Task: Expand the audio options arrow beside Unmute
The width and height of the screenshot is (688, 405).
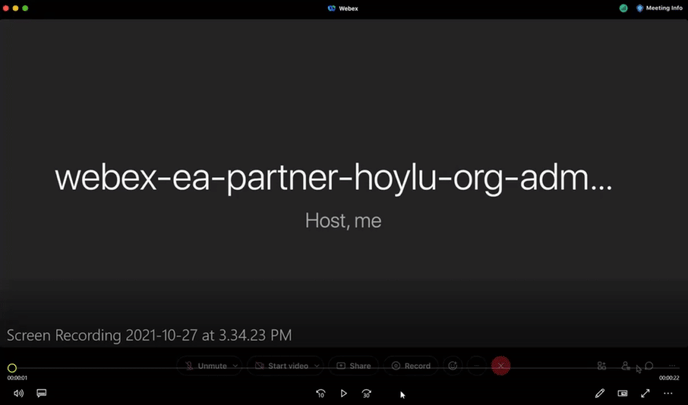Action: [x=235, y=366]
